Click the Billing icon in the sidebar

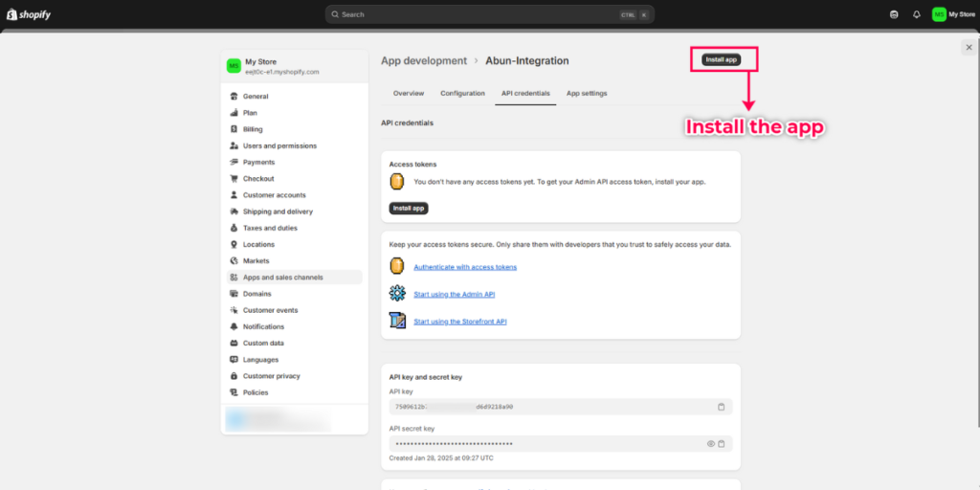234,129
